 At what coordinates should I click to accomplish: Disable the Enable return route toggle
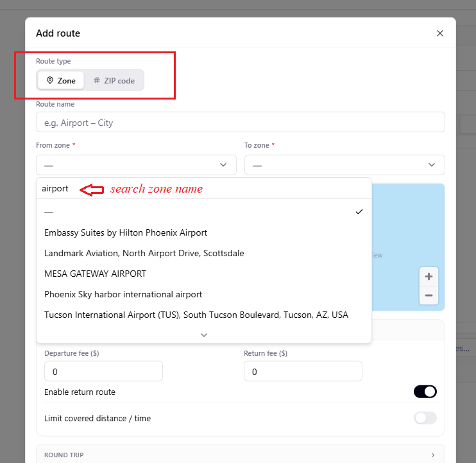coord(425,392)
